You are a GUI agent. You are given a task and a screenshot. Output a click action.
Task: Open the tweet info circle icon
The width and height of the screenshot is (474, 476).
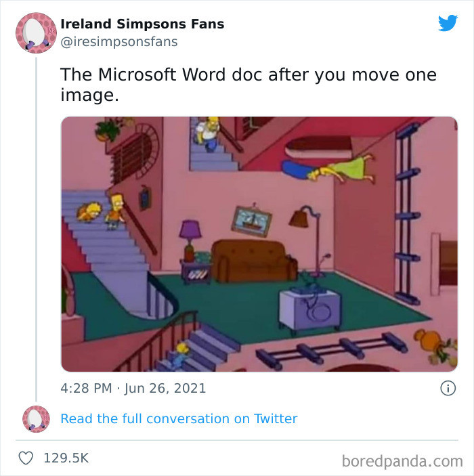point(448,388)
